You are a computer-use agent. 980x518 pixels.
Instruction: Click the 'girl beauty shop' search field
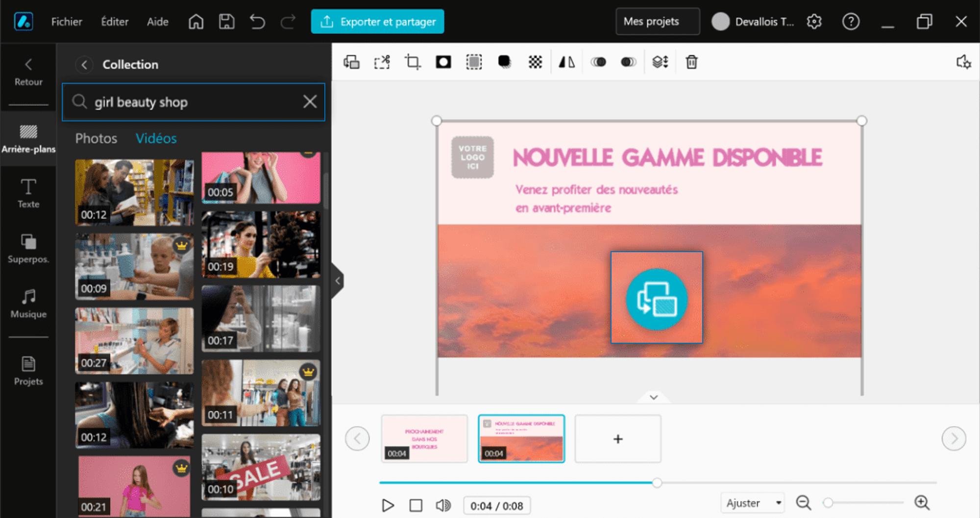coord(194,102)
